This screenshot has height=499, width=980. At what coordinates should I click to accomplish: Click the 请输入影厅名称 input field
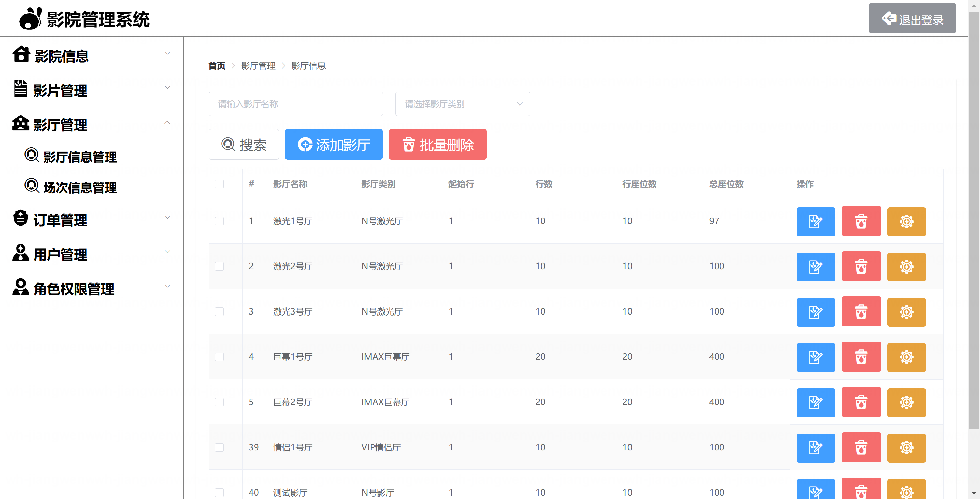295,103
